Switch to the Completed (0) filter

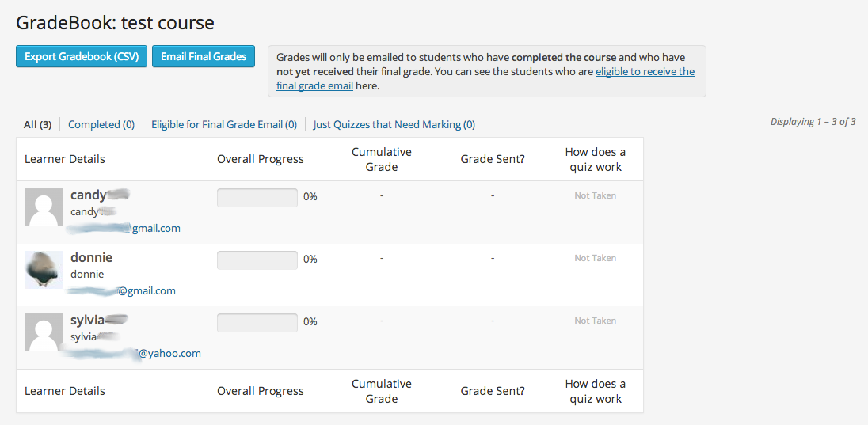(101, 124)
